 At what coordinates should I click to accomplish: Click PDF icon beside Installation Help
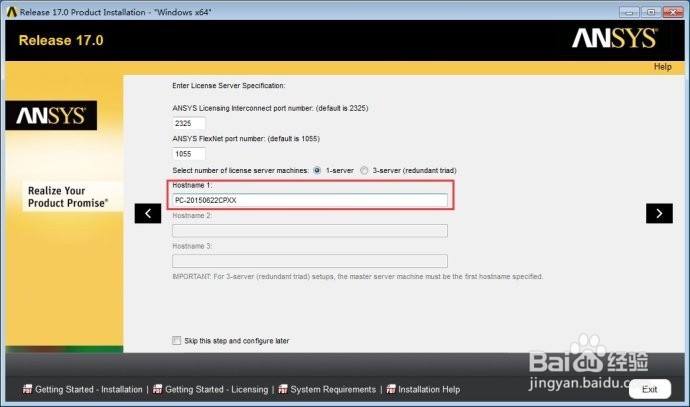pos(391,389)
